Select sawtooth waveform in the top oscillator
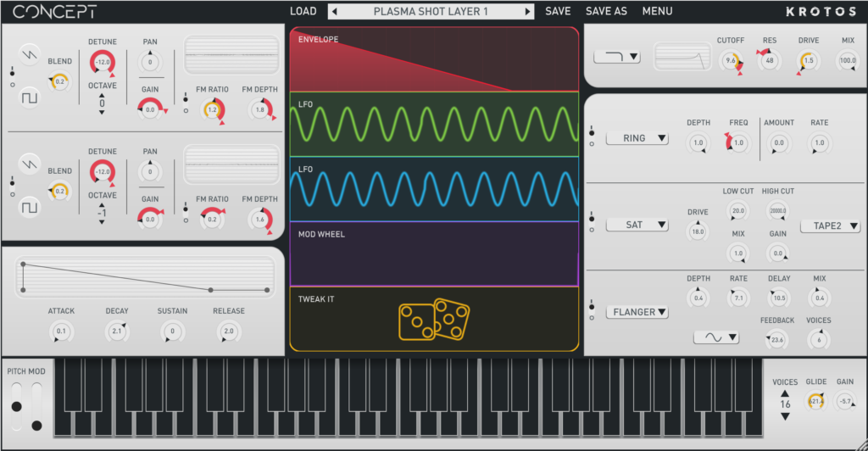The width and height of the screenshot is (868, 451). point(31,54)
